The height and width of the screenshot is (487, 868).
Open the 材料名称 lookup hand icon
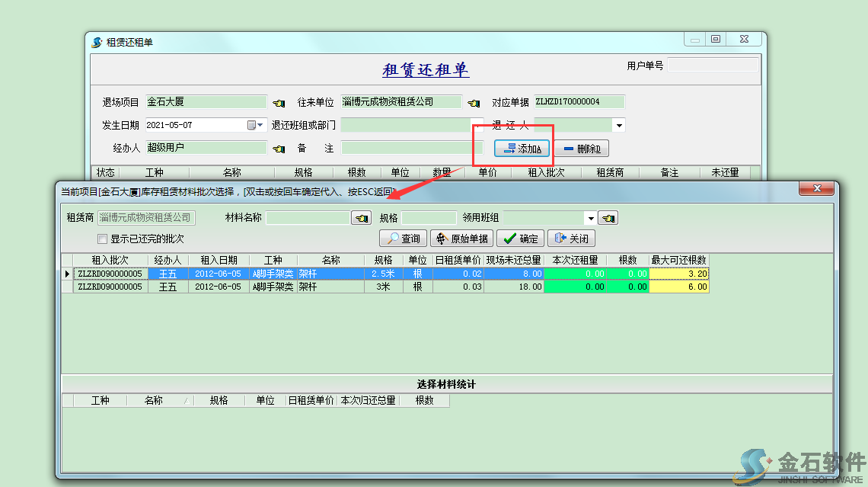[361, 219]
